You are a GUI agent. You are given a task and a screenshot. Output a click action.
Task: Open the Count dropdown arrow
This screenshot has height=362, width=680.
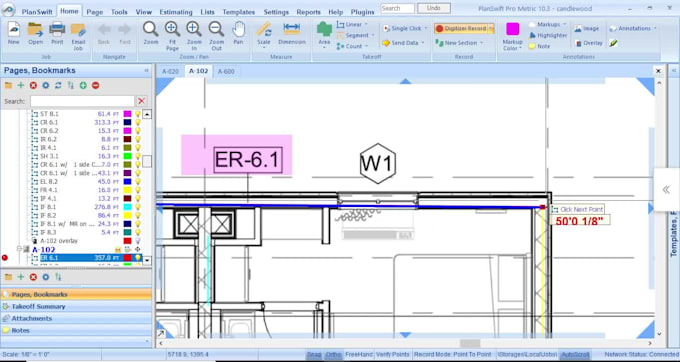pos(366,46)
